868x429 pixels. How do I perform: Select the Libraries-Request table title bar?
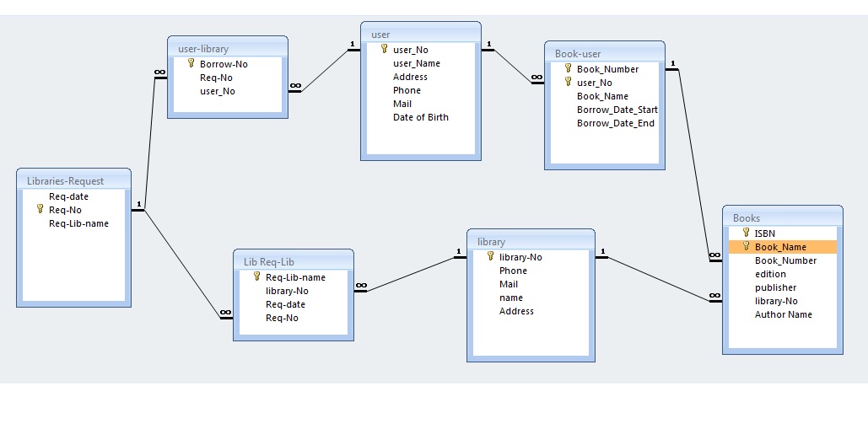[73, 180]
